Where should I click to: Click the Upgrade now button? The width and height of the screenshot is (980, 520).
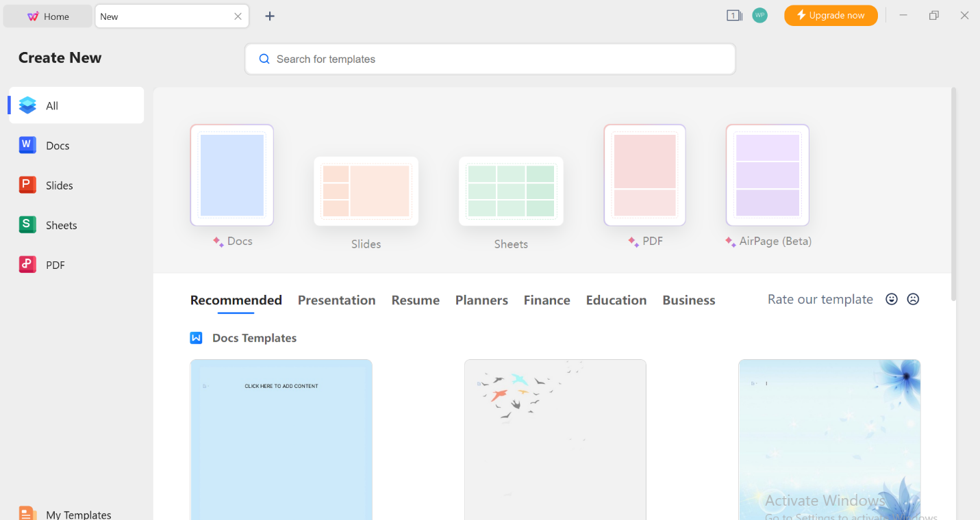831,15
